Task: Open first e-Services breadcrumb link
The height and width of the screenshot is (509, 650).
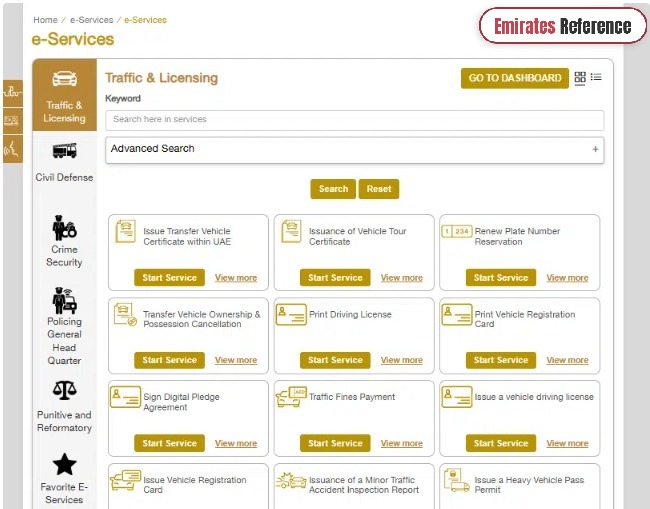Action: 92,20
